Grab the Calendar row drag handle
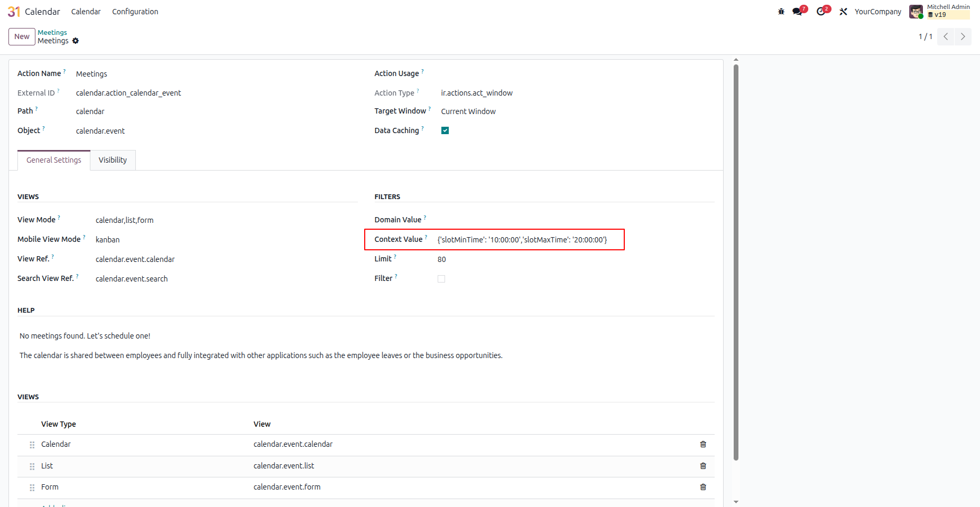980x507 pixels. 32,445
